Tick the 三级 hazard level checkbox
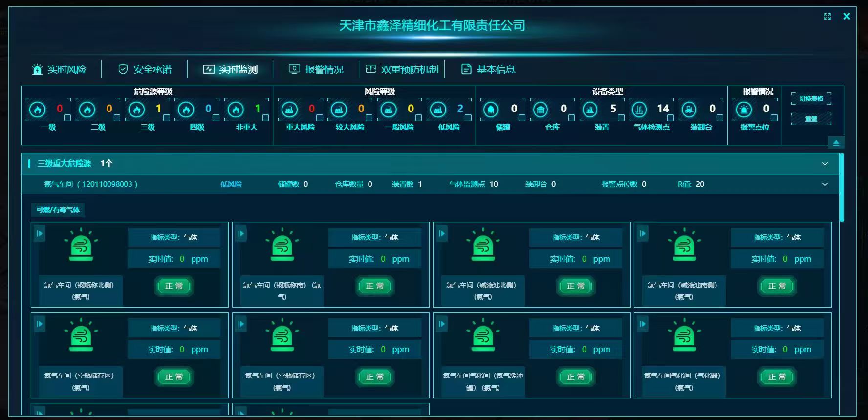 167,118
